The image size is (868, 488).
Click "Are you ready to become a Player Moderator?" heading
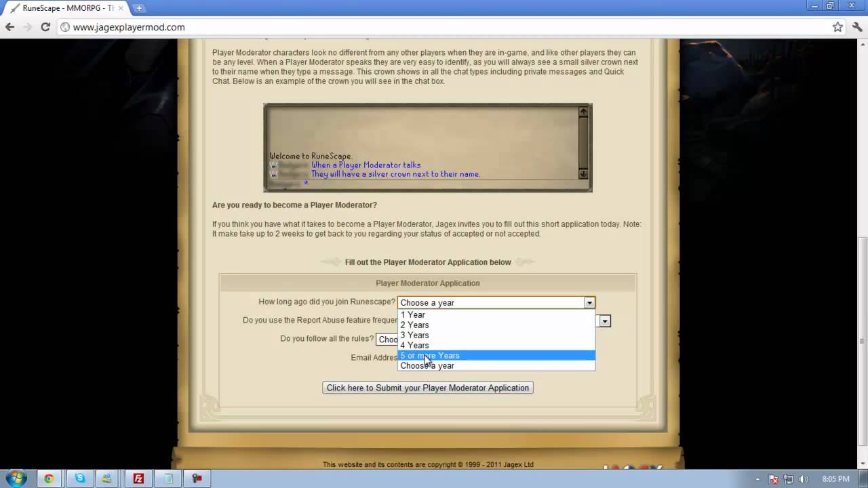pos(294,205)
